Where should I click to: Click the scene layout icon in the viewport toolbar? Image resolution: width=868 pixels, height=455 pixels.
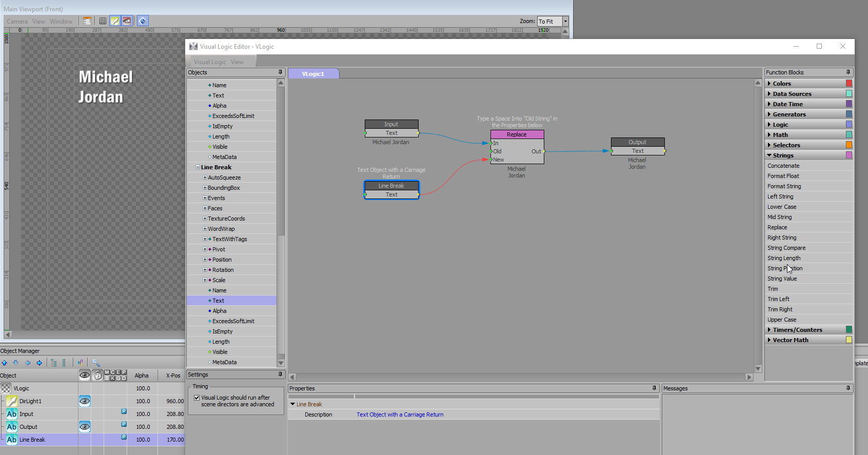[87, 21]
